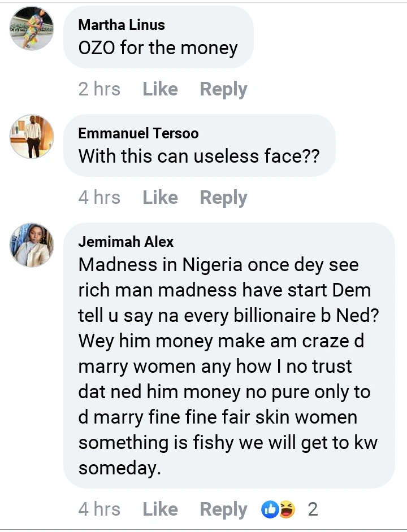Click the laughing Haha reaction icon

coord(287,509)
